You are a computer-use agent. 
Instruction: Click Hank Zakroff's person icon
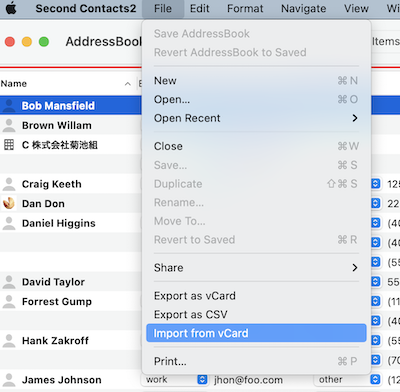point(9,340)
